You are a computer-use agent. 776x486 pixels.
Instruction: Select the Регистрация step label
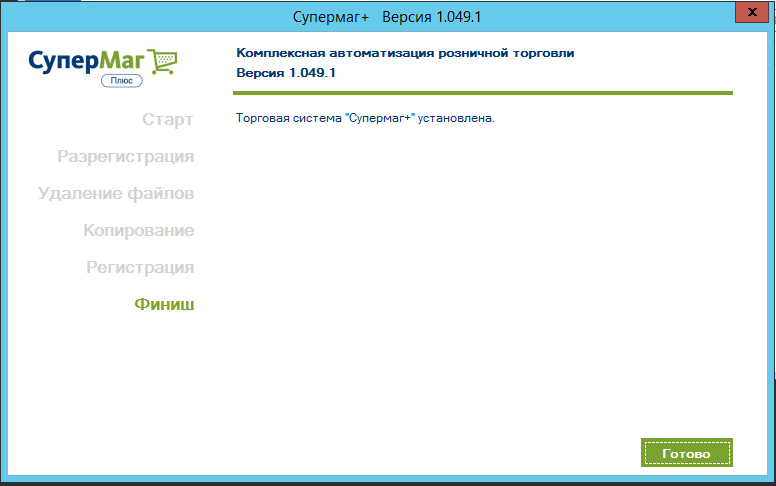click(x=140, y=267)
